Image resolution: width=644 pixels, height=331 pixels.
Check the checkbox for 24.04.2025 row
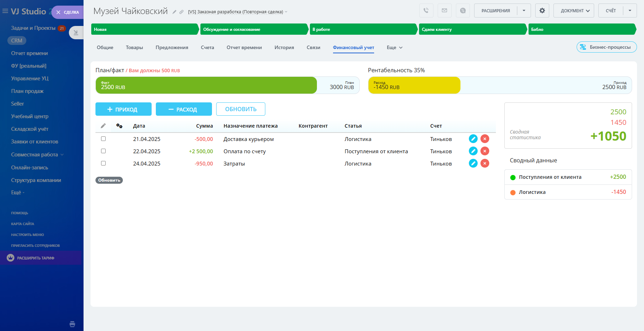[103, 163]
